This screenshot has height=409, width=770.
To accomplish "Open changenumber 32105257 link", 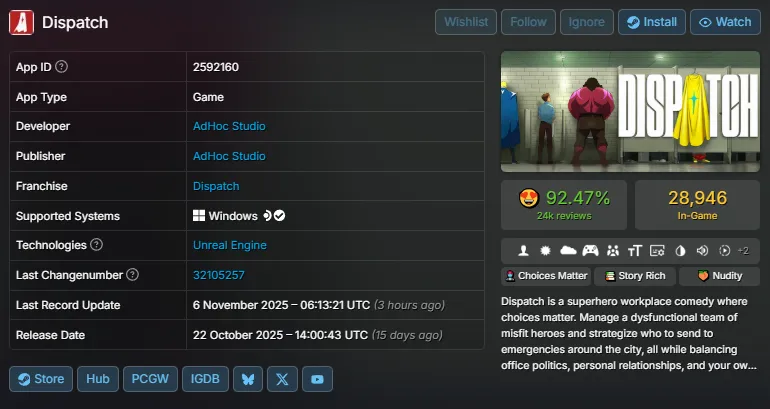I will (219, 275).
